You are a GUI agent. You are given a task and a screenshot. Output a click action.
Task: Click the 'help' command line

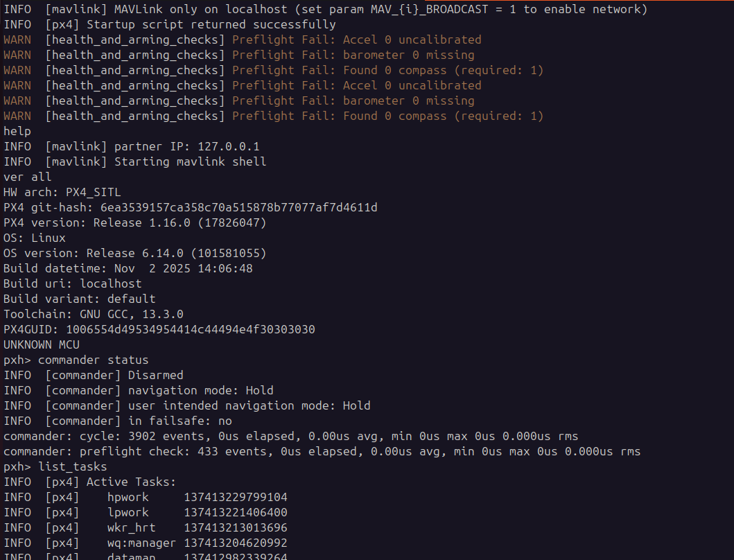(x=17, y=131)
